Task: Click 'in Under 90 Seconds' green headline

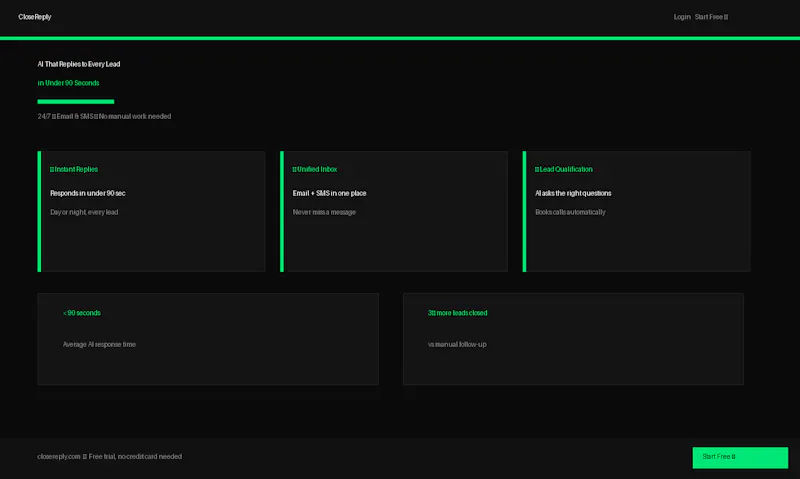Action: tap(68, 83)
